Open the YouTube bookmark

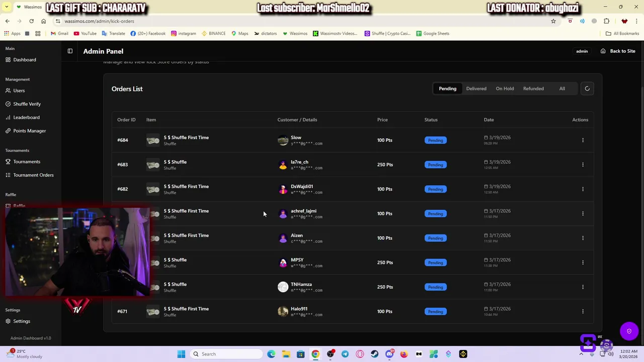coord(85,34)
